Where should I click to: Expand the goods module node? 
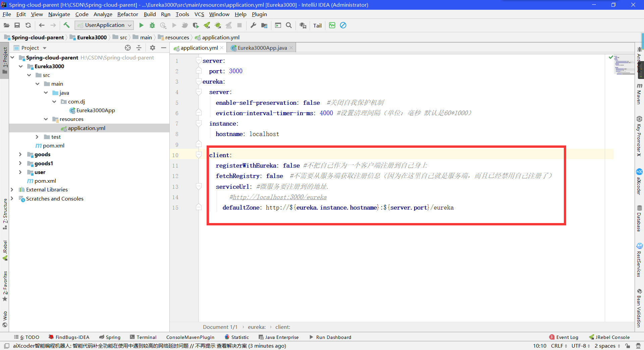20,154
